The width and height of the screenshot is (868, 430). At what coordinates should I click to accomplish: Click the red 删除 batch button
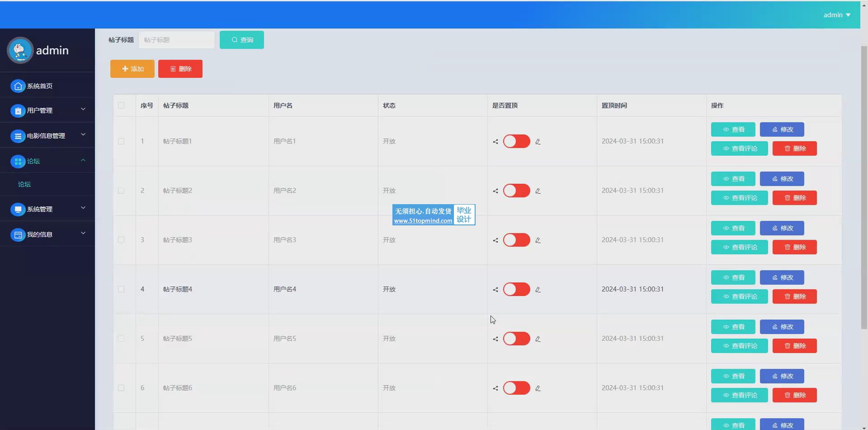(180, 69)
